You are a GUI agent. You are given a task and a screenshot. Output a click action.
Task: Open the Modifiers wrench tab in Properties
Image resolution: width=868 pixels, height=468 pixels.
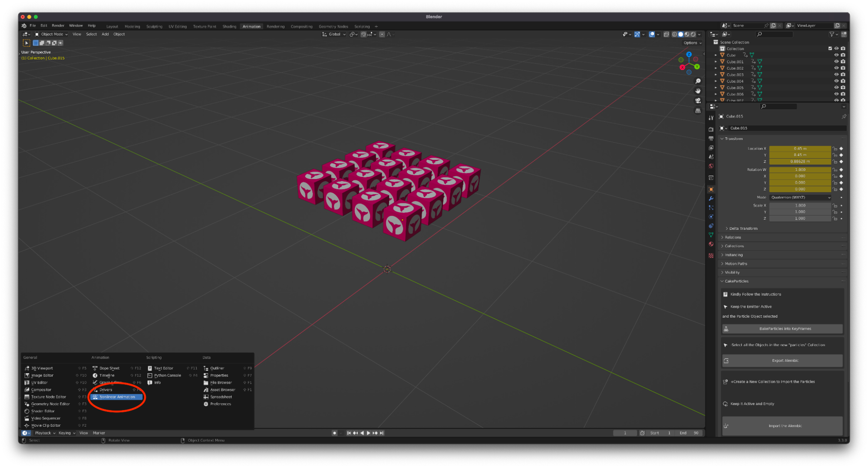tap(711, 199)
